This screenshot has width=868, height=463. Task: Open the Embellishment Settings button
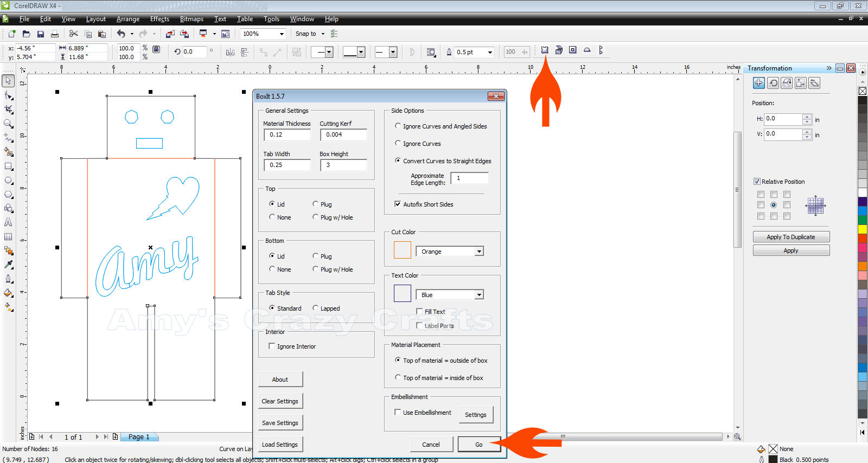(476, 415)
